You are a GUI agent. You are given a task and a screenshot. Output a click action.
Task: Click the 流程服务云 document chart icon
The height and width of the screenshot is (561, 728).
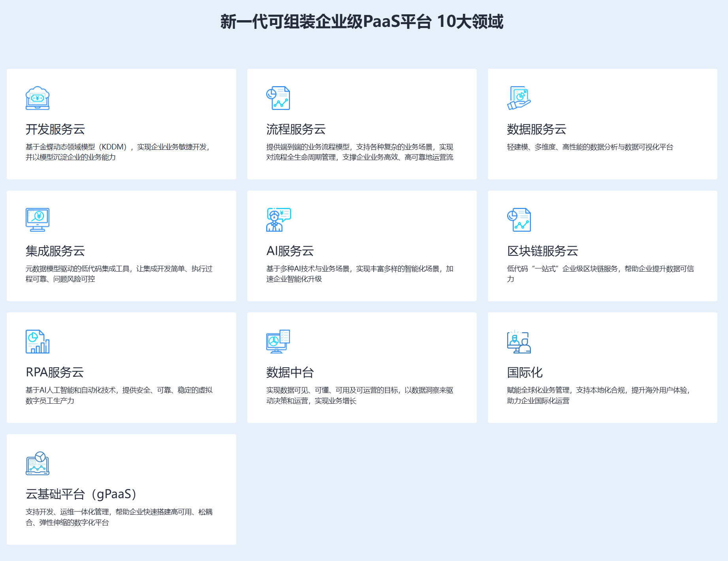click(x=278, y=98)
